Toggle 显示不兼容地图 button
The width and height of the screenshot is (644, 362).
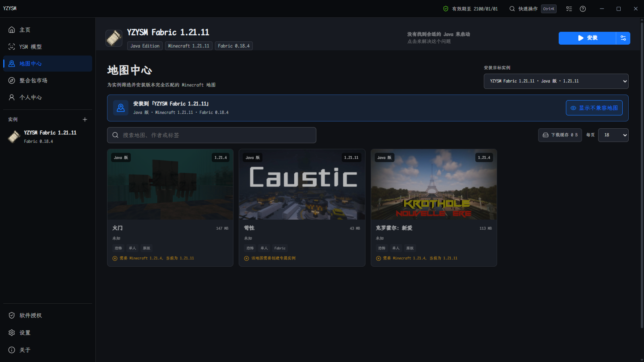pos(594,108)
